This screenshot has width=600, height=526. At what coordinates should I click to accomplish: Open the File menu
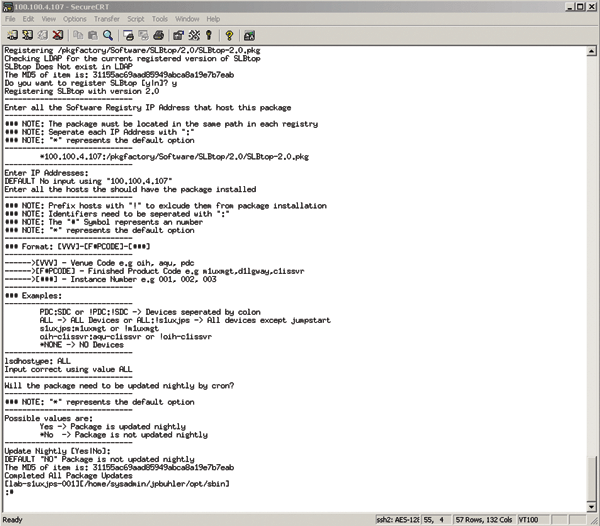(x=10, y=18)
